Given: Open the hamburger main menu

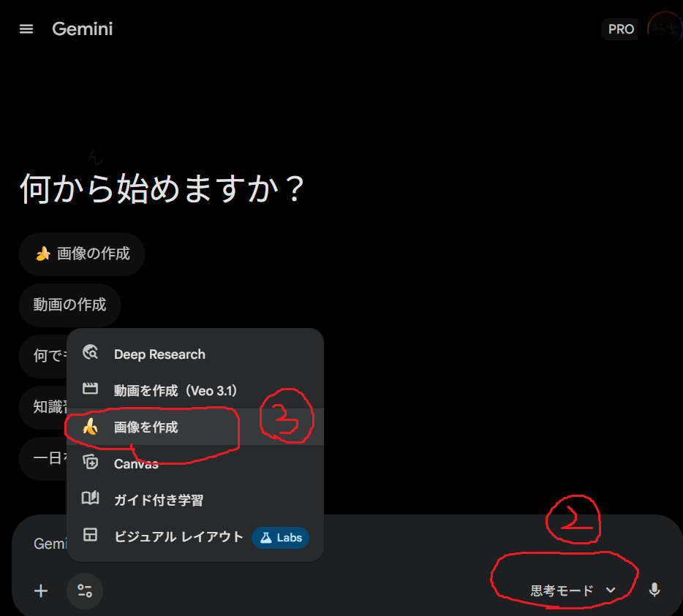Looking at the screenshot, I should pos(26,29).
